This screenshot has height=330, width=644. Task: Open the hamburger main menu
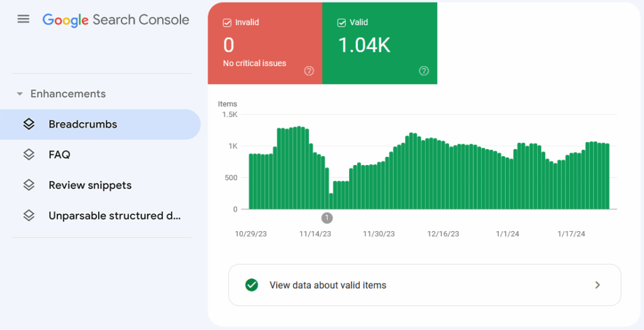(x=23, y=20)
